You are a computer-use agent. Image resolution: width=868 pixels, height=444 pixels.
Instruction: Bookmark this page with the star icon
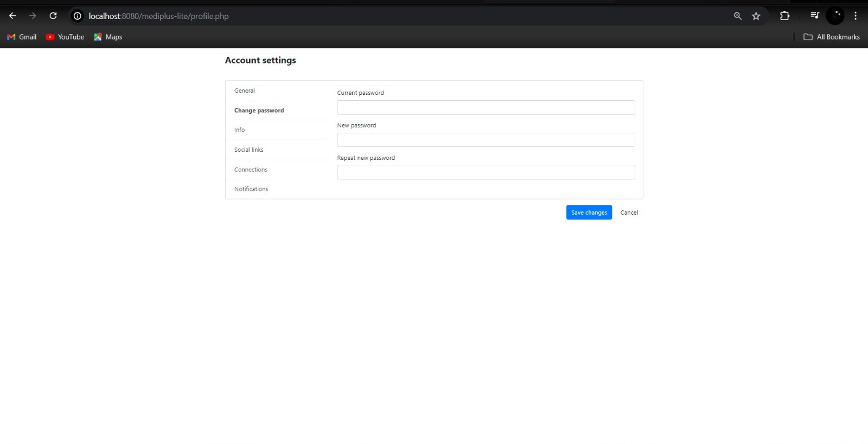click(756, 16)
